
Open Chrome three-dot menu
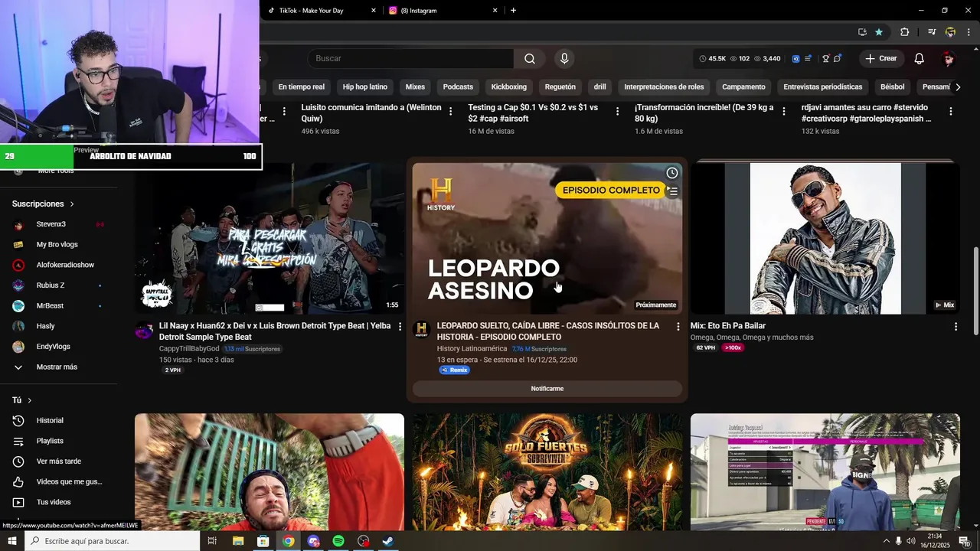pyautogui.click(x=969, y=32)
